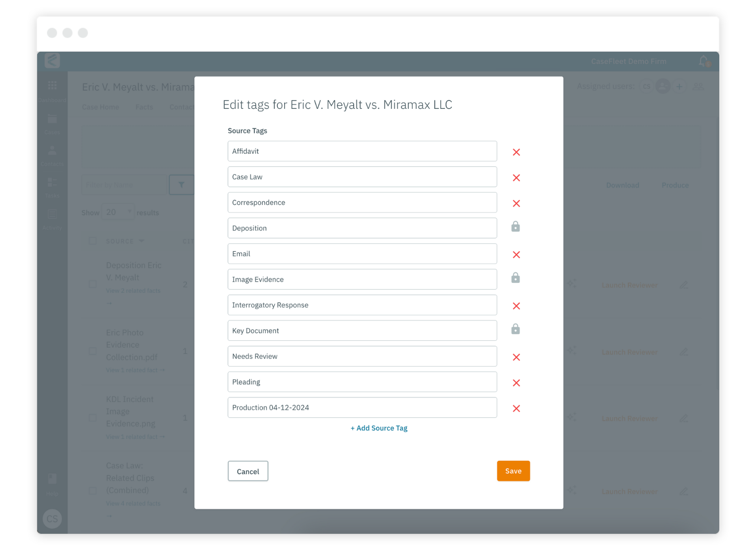This screenshot has height=551, width=756.
Task: Remove the Needs Review tag with the red X
Action: [516, 357]
